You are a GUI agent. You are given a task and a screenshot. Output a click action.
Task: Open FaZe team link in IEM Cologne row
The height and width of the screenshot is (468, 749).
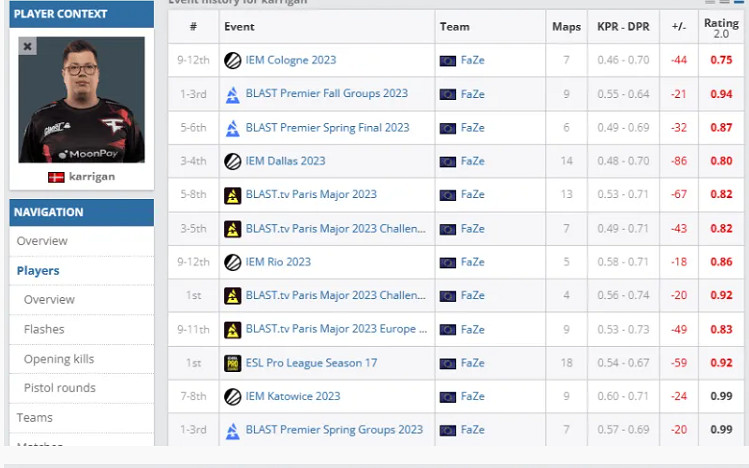(473, 60)
